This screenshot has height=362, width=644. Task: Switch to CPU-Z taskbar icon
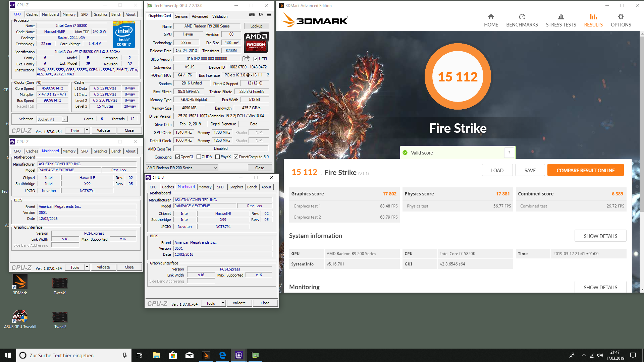pyautogui.click(x=239, y=355)
